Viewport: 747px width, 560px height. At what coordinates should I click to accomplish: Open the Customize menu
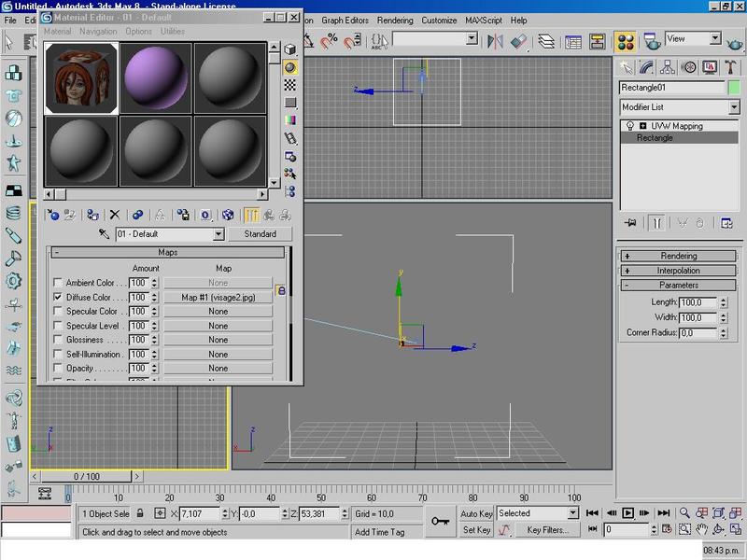click(439, 21)
